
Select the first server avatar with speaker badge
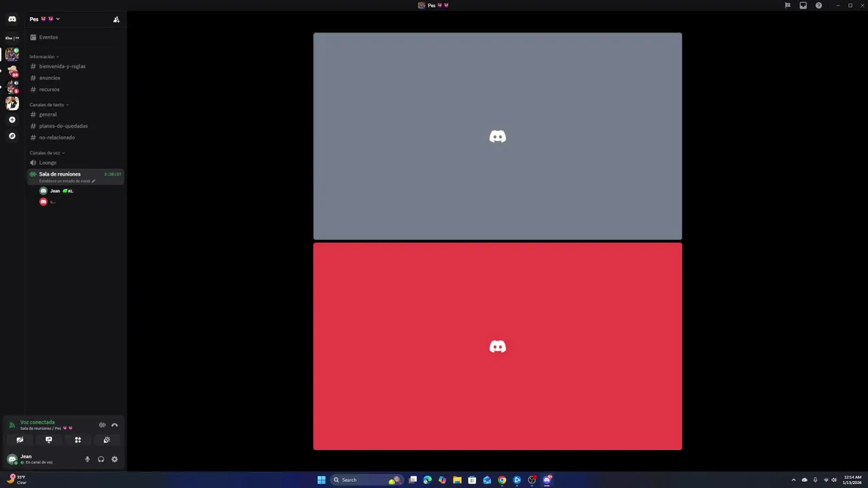(x=12, y=54)
